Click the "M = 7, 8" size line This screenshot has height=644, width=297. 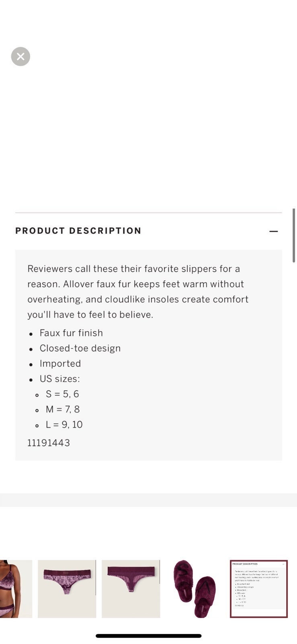pyautogui.click(x=63, y=409)
